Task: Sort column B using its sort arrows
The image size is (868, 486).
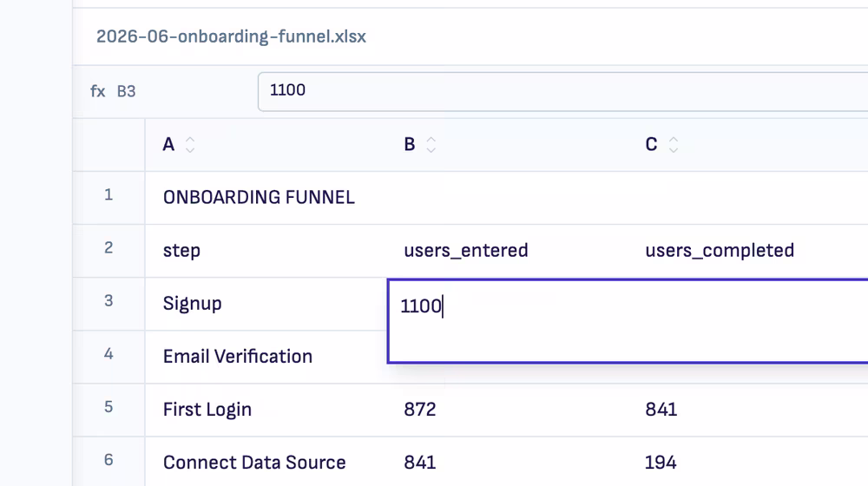Action: coord(431,144)
